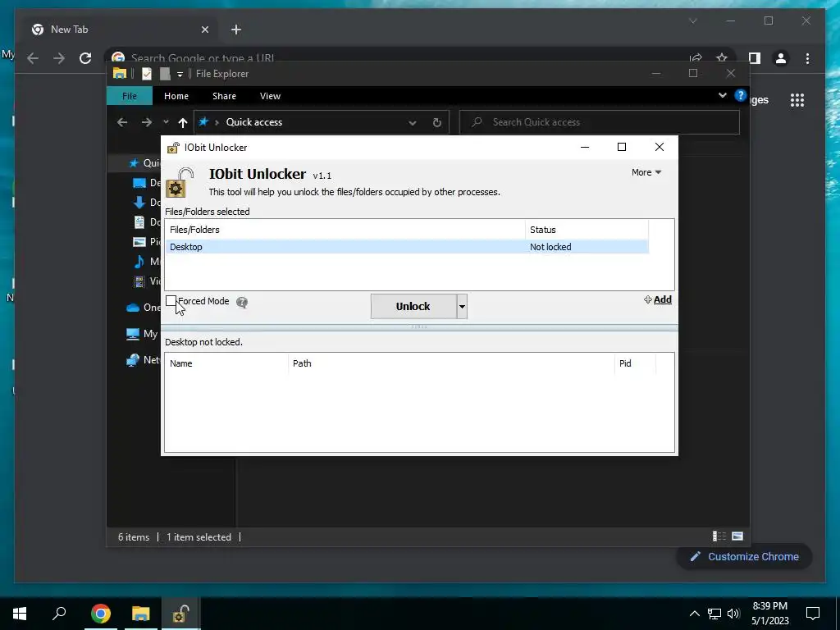Open the File tab in File Explorer
The height and width of the screenshot is (630, 840).
130,96
